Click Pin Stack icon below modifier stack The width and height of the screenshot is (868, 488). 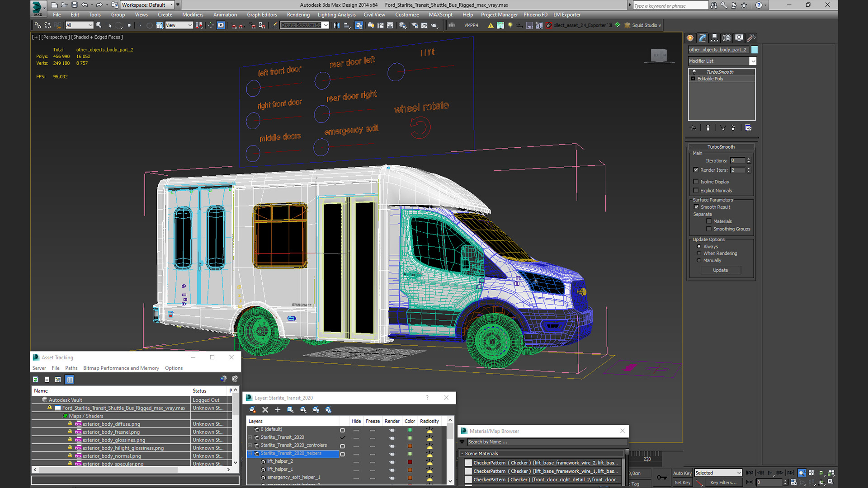(x=694, y=128)
